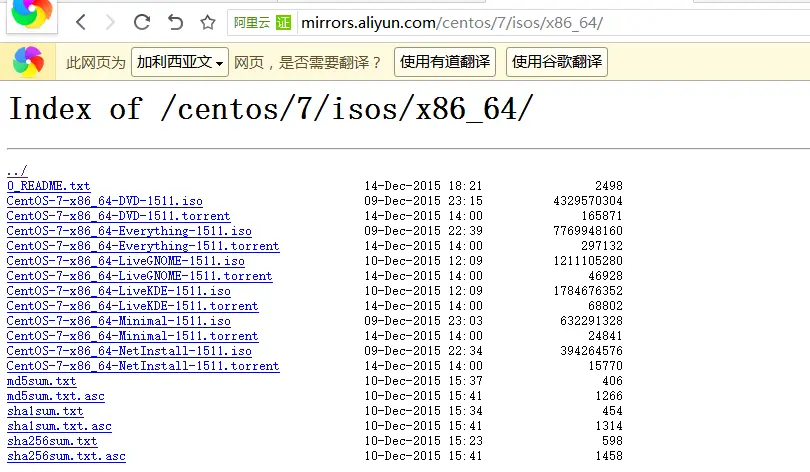Bookmark the page with the star icon
Screen dimensions: 810x472
[x=208, y=22]
